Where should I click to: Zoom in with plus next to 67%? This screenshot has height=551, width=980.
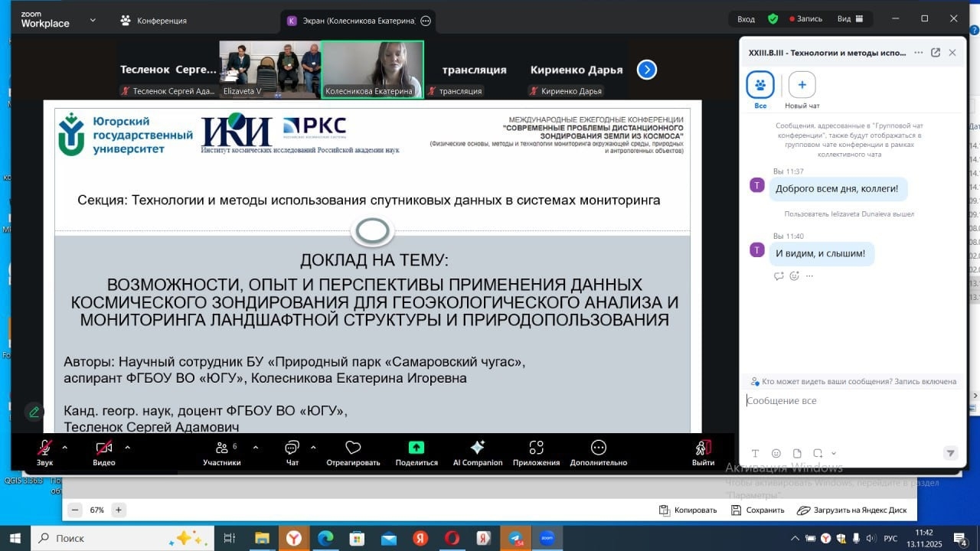tap(118, 510)
